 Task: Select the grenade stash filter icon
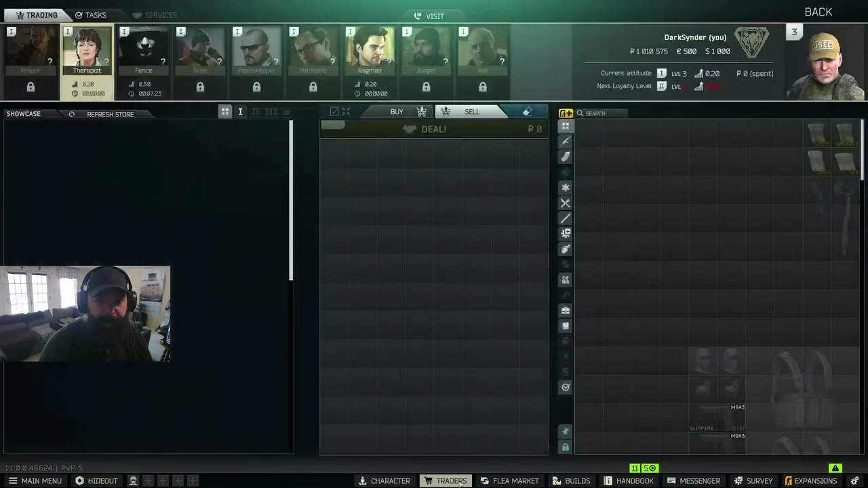(x=566, y=249)
